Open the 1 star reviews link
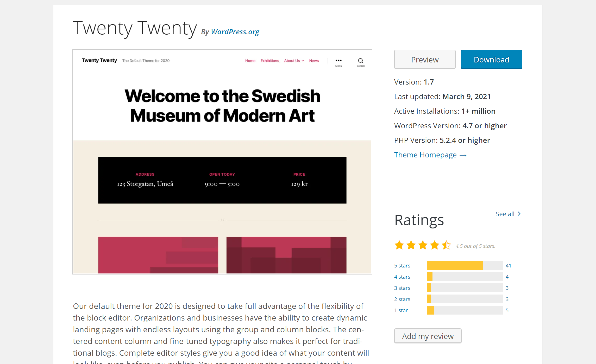Viewport: 596px width, 364px height. [401, 310]
